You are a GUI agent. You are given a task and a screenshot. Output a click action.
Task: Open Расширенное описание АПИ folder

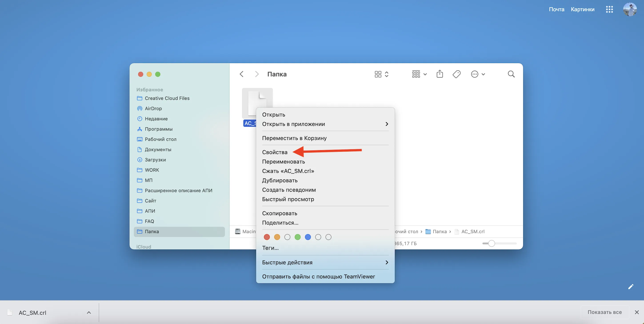(179, 190)
